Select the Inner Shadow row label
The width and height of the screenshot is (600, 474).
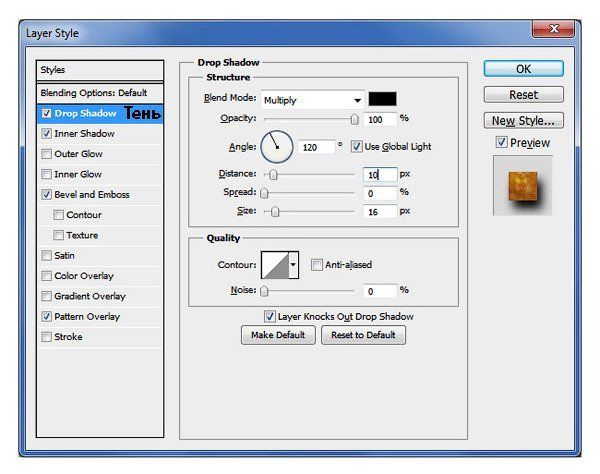(x=84, y=134)
